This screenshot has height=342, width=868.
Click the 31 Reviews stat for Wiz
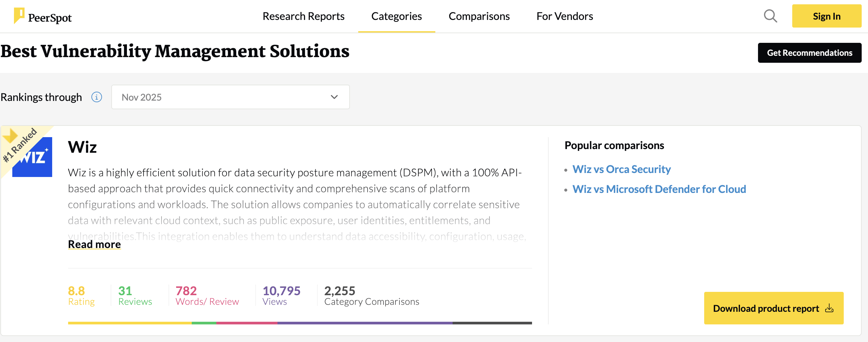pos(135,295)
